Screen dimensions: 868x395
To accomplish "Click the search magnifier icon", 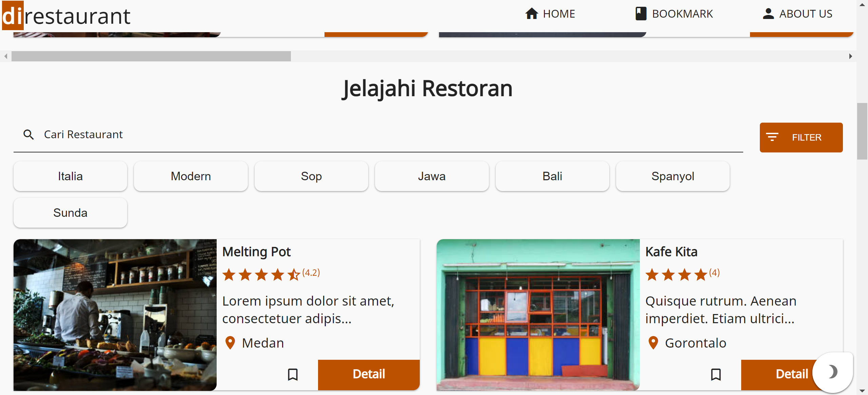I will [x=28, y=135].
